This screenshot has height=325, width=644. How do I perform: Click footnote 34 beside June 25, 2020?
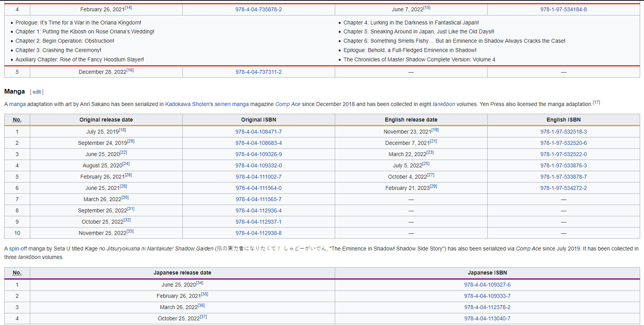(x=199, y=283)
